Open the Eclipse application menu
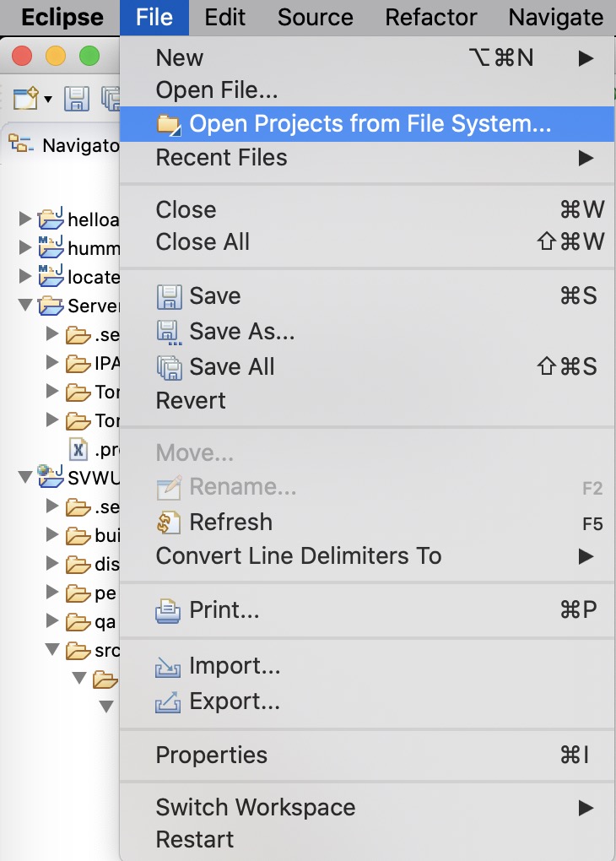Screen dimensions: 616x861 tap(62, 17)
